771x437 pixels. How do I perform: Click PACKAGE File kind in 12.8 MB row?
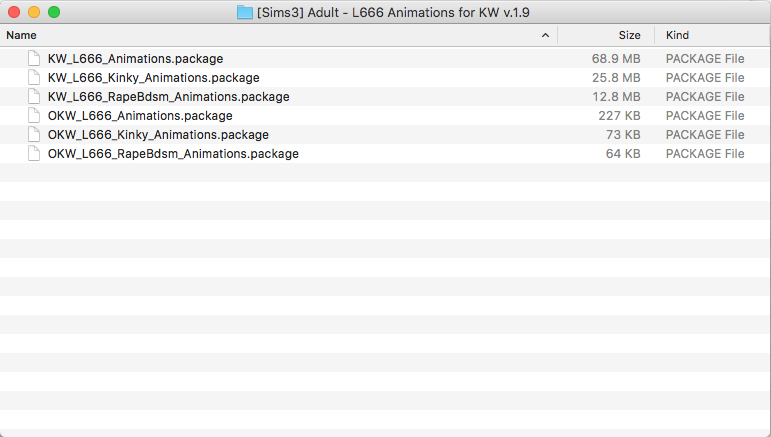tap(705, 97)
